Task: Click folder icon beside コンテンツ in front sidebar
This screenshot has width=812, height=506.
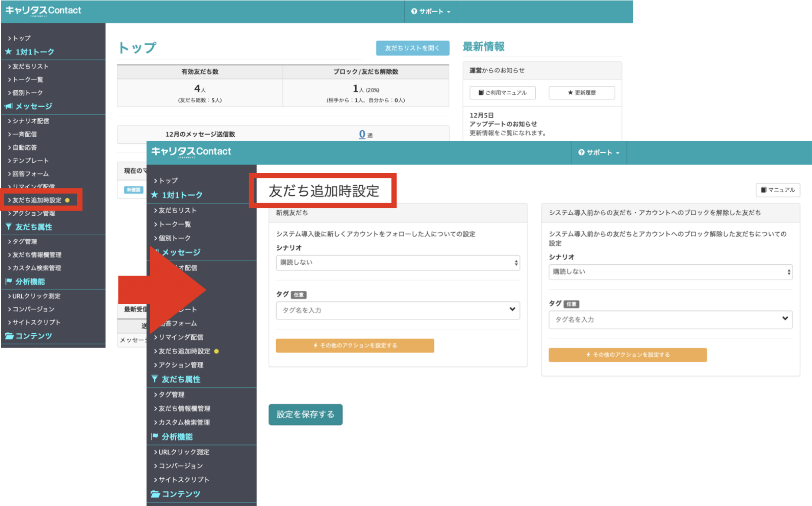Action: pos(155,494)
